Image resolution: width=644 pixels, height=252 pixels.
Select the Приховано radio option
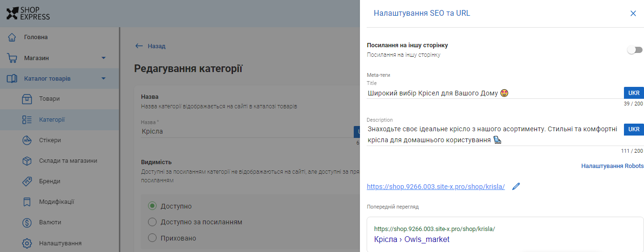[152, 238]
